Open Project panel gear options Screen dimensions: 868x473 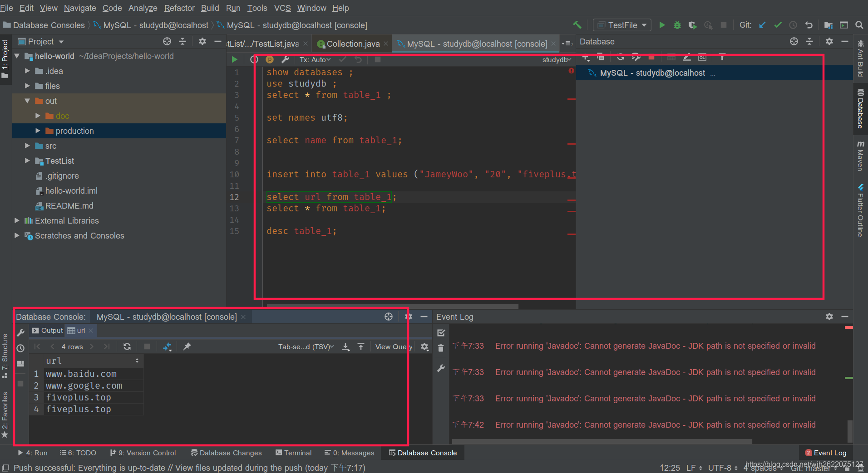(x=202, y=41)
